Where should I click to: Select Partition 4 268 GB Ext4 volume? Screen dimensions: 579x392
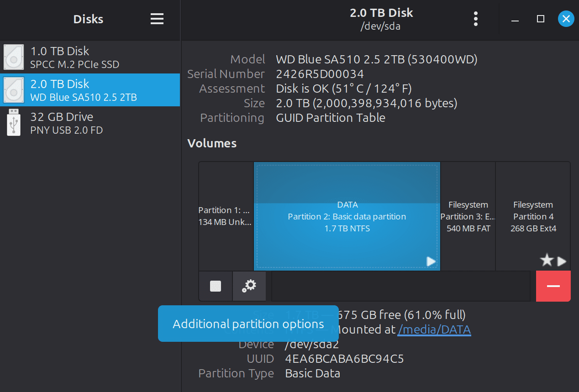tap(533, 216)
